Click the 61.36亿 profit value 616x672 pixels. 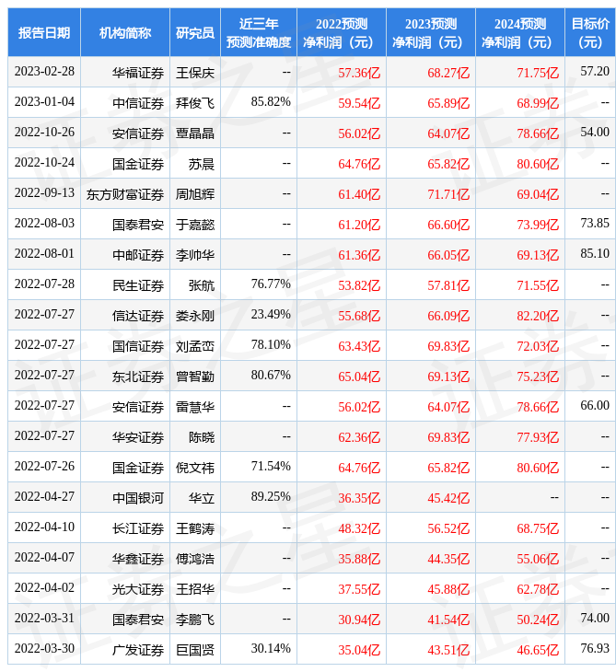359,255
